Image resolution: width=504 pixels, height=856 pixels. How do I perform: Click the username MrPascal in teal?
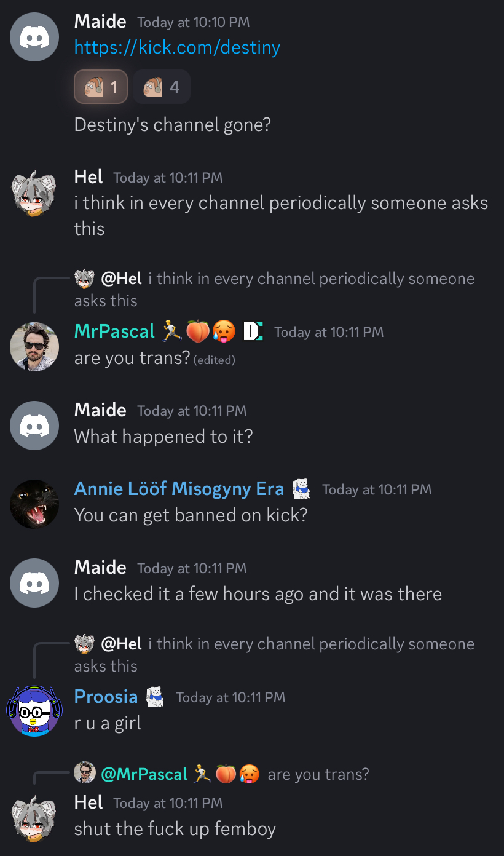click(x=114, y=331)
